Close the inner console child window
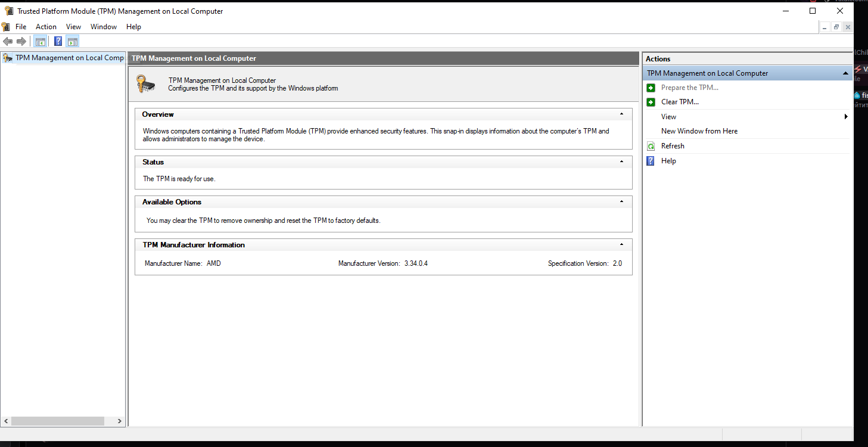Screen dimensions: 868x447 848,27
